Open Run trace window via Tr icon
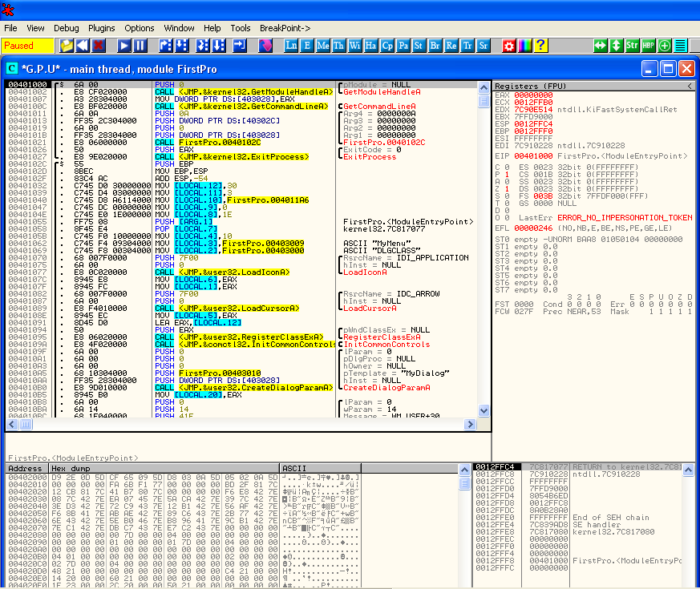Screen dimensions: 700x589 tap(467, 46)
